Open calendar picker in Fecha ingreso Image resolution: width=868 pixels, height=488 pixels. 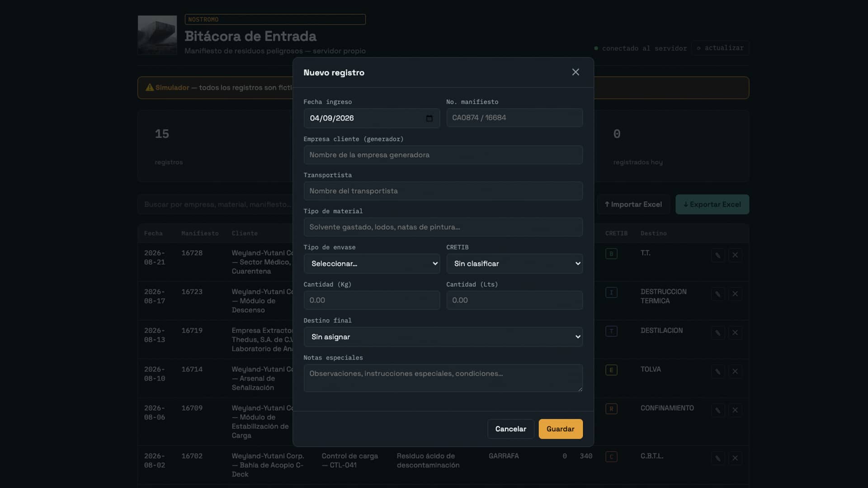(429, 118)
